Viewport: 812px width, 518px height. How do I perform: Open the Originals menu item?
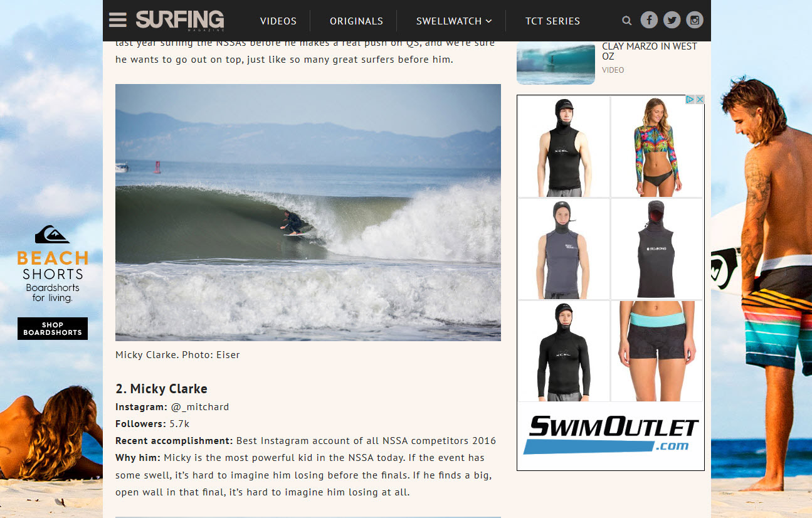point(356,21)
